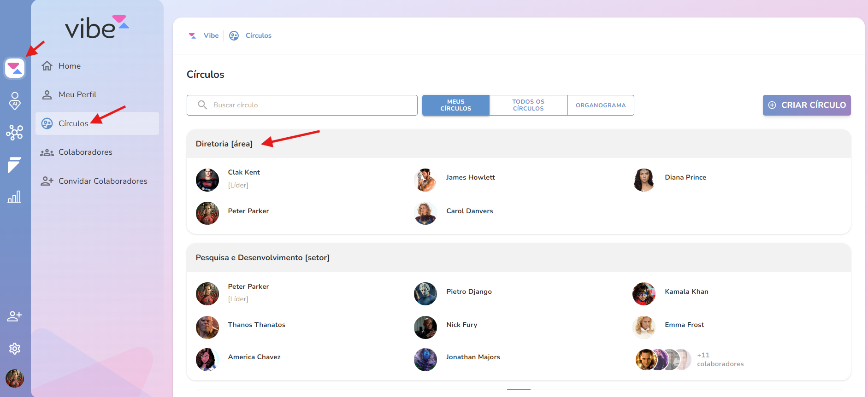Open the user avatar at rail bottom
This screenshot has height=397, width=868.
pyautogui.click(x=15, y=379)
